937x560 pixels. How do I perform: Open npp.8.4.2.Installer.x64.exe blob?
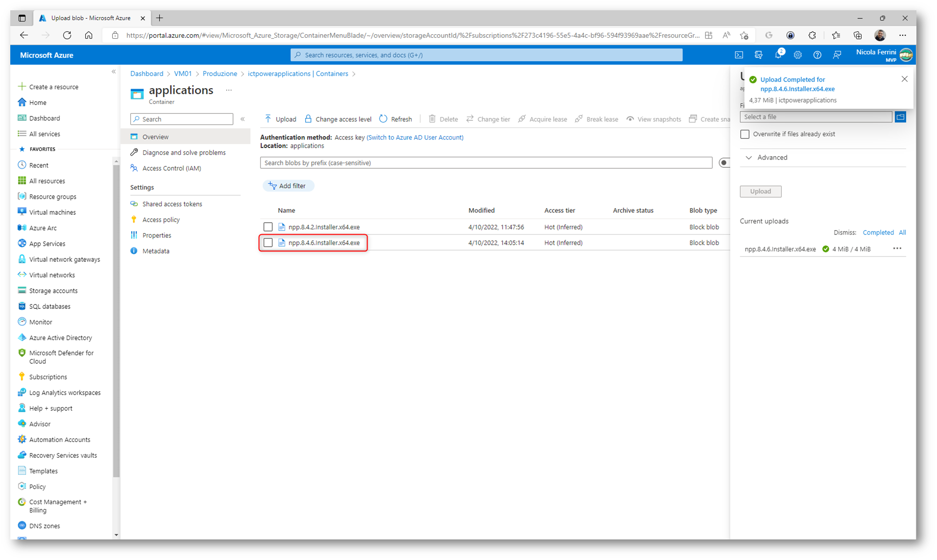click(x=324, y=227)
